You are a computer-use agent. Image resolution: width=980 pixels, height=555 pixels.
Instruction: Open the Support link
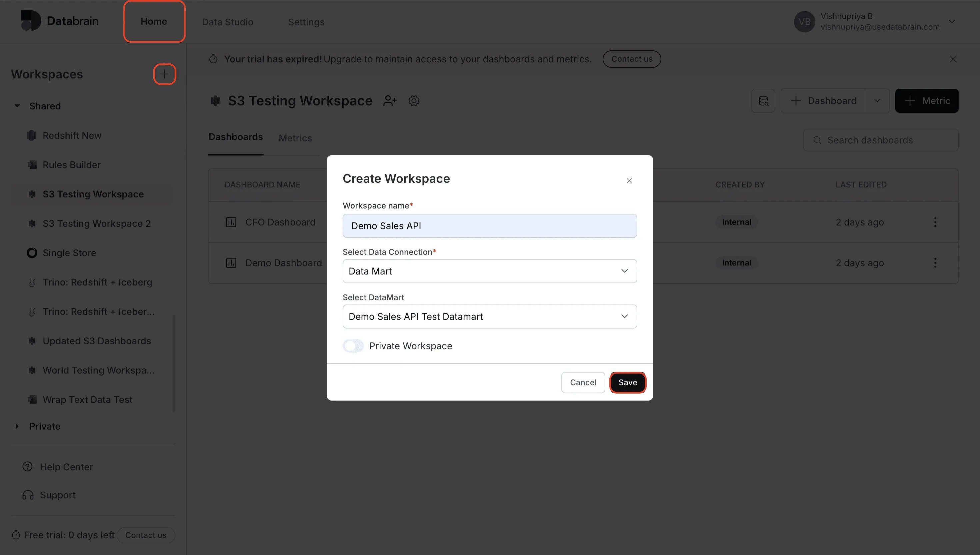49,495
